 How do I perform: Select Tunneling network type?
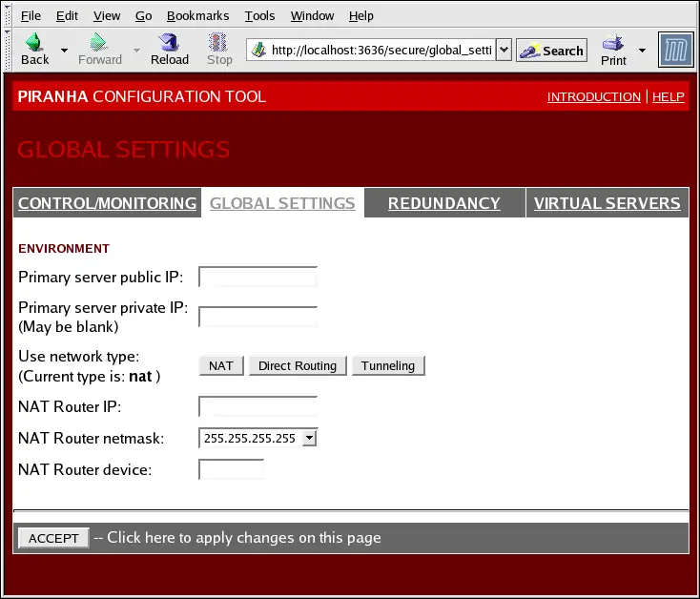coord(388,365)
